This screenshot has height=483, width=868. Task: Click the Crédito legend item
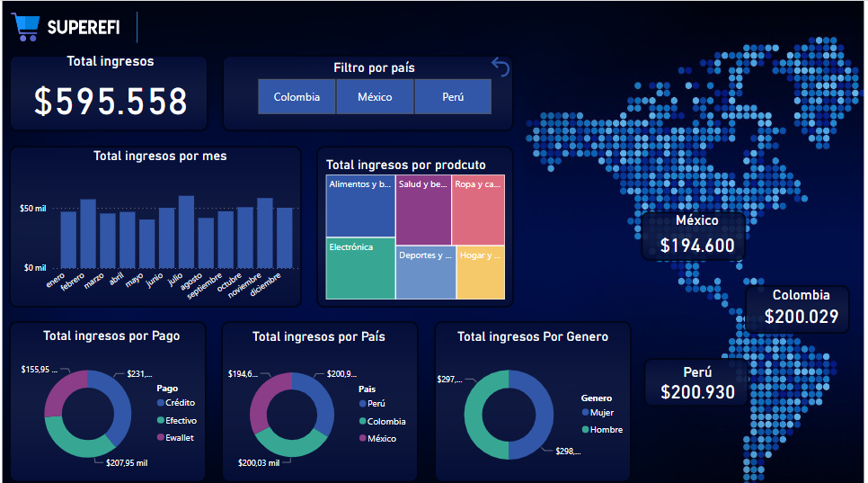tap(180, 403)
